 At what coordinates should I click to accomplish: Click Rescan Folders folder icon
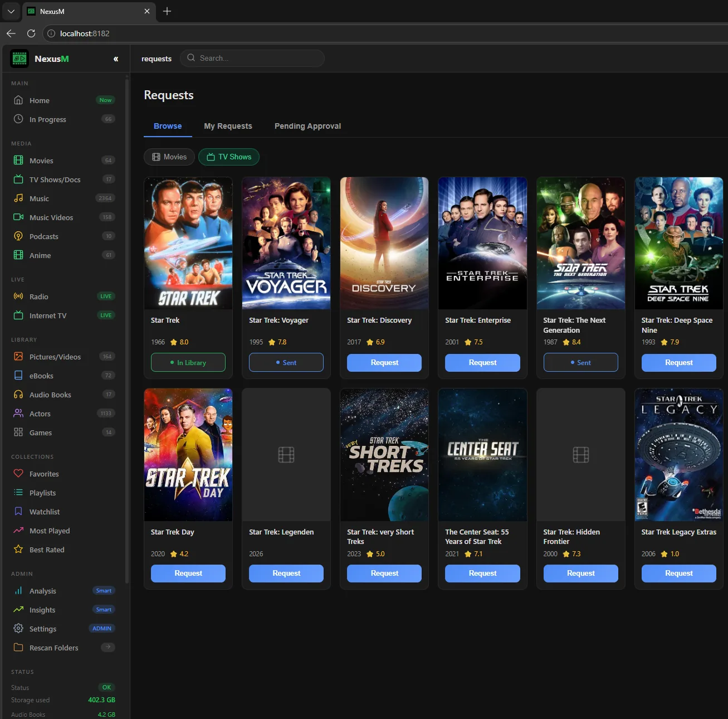click(18, 648)
